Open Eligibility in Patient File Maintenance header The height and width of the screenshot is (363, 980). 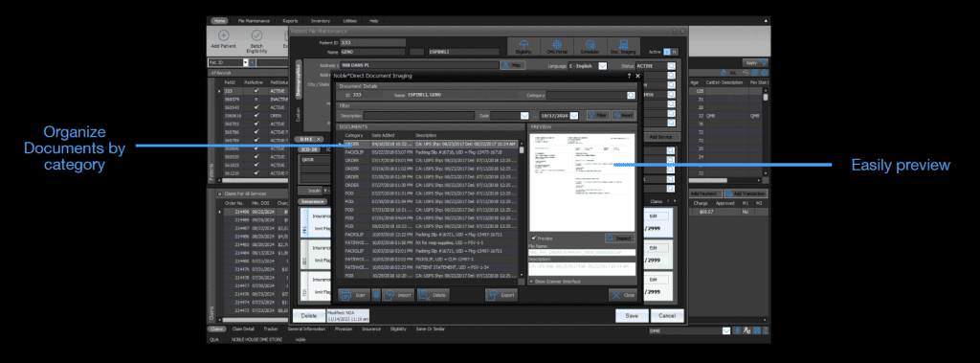523,47
